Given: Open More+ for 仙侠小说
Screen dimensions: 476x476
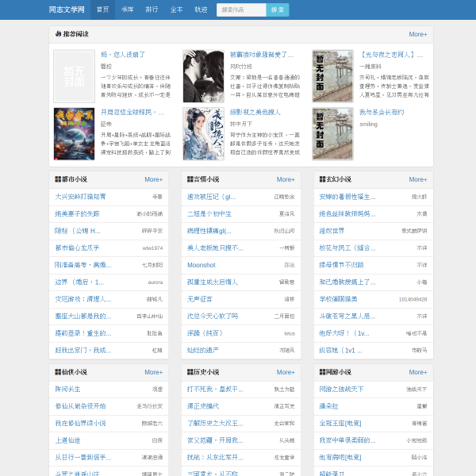Looking at the screenshot, I should point(154,372).
